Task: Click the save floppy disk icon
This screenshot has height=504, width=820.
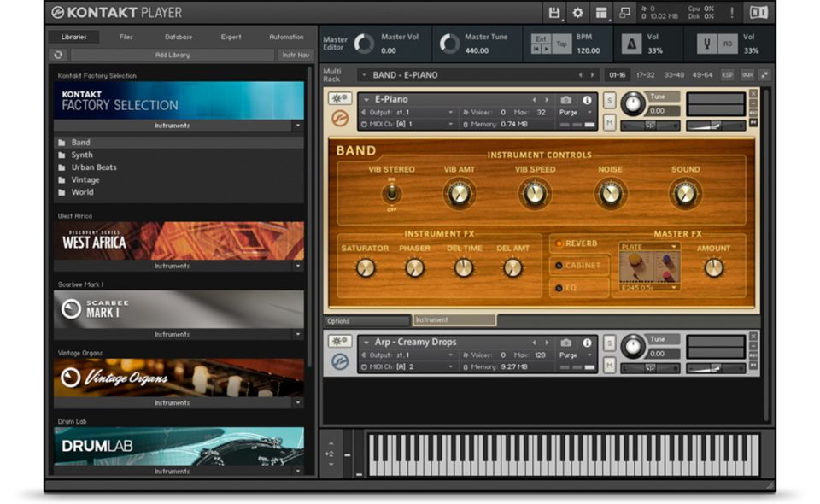Action: click(554, 12)
